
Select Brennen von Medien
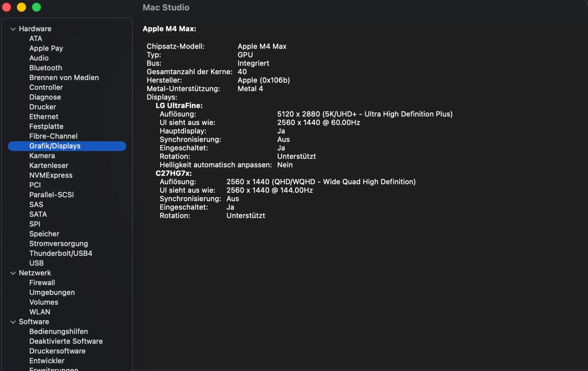click(x=64, y=78)
